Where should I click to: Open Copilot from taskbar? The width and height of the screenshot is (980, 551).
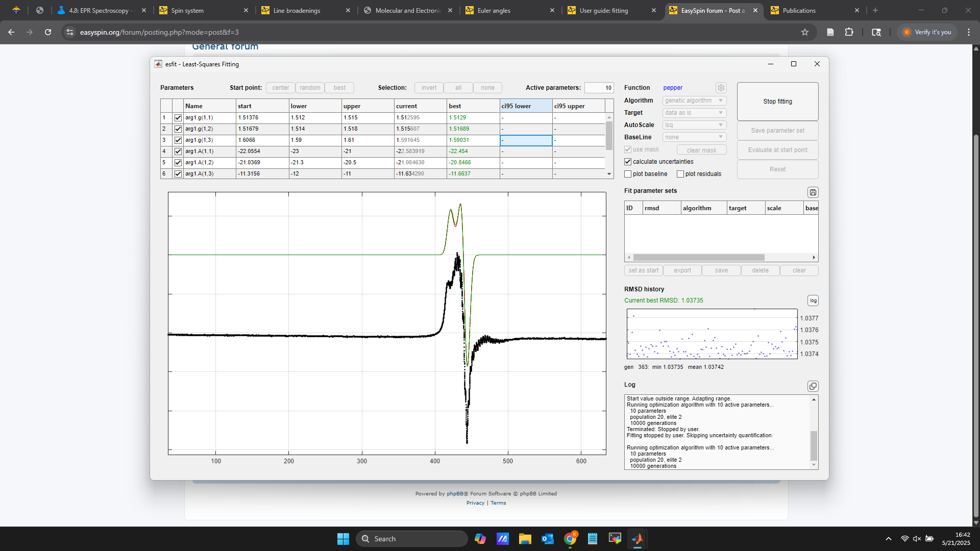[480, 539]
